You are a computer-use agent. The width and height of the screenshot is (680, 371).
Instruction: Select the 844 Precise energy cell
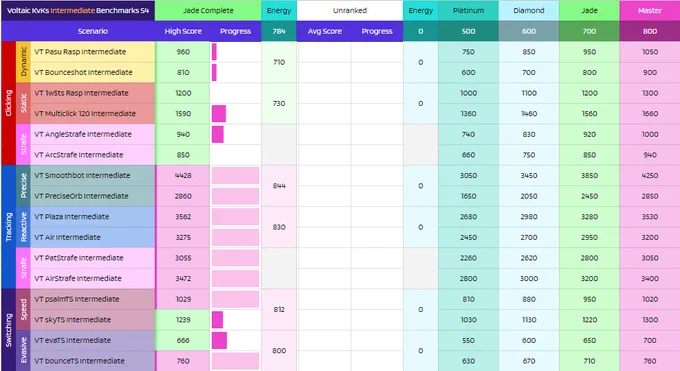click(279, 186)
